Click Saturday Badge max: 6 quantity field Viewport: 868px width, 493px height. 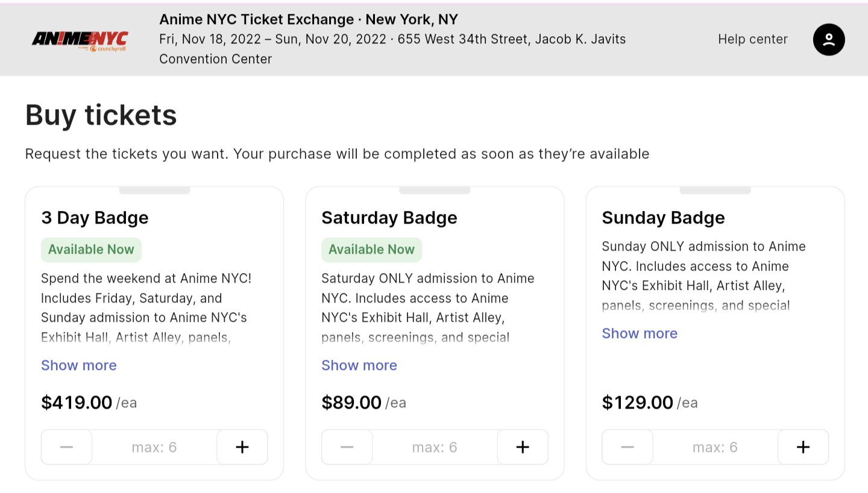tap(435, 447)
